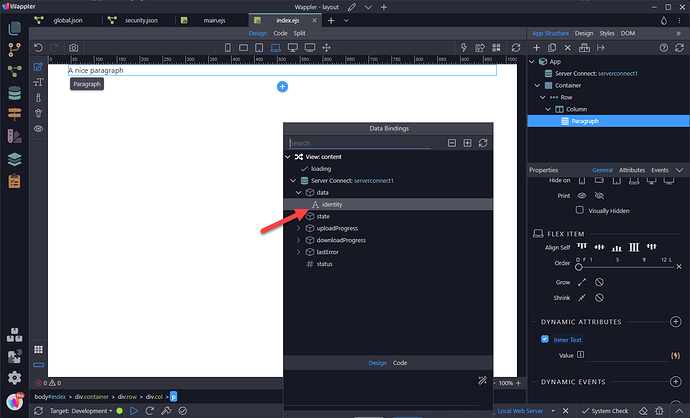Click the camera screenshot icon
The height and width of the screenshot is (418, 690).
(x=73, y=48)
